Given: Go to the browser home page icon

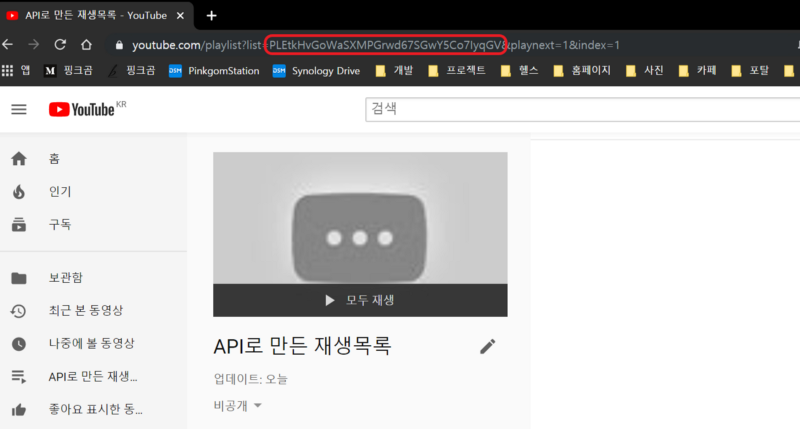Looking at the screenshot, I should (x=86, y=45).
